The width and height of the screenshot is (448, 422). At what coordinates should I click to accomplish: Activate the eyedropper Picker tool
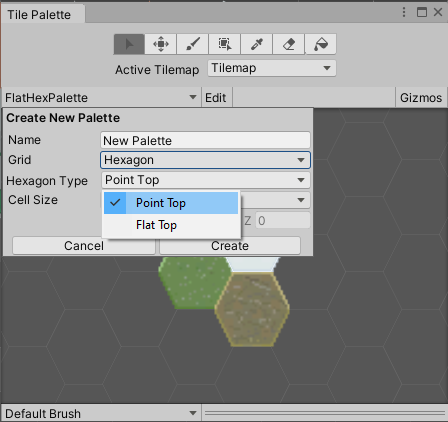coord(257,44)
